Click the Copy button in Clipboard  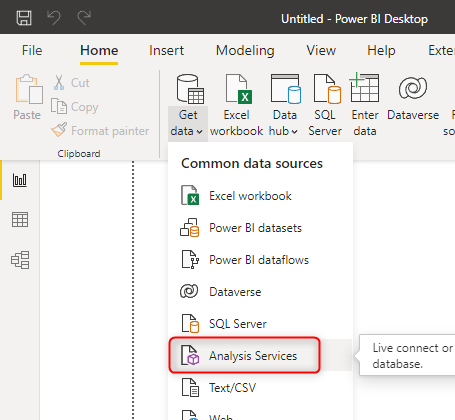click(75, 107)
